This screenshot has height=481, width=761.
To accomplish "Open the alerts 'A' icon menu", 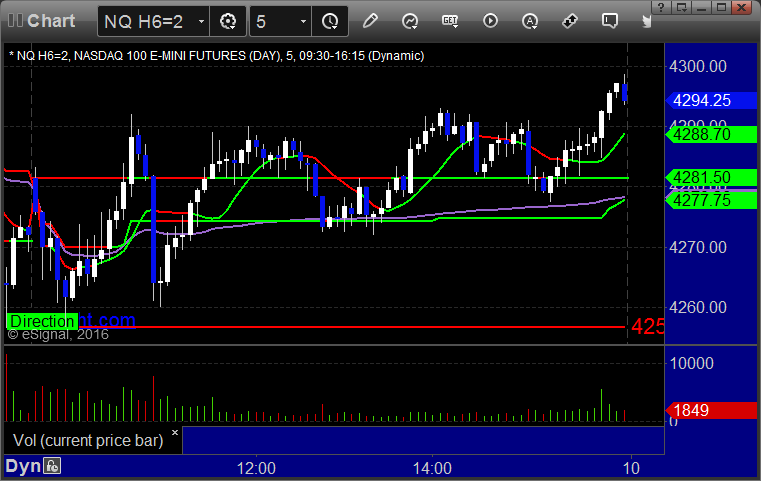I will [530, 21].
